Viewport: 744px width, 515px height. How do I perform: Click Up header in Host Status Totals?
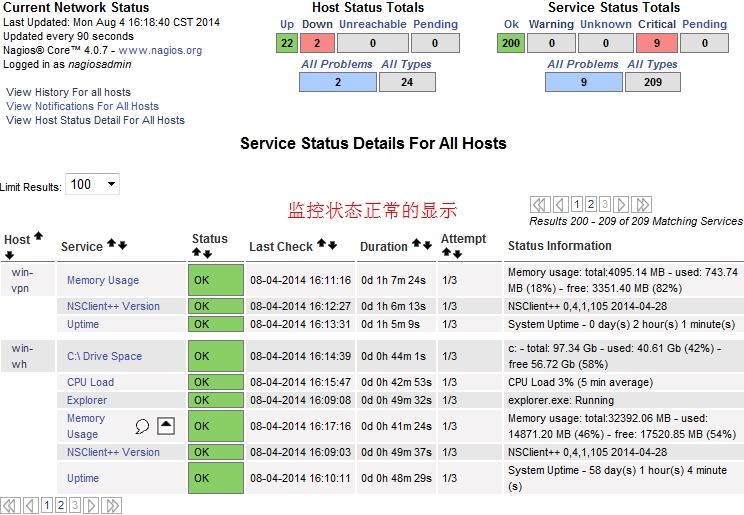click(x=287, y=24)
